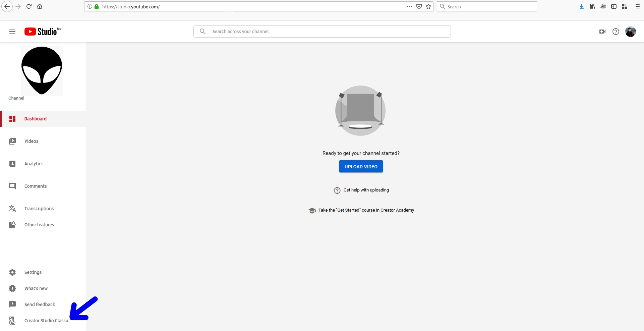Click the YouTube Studio logo
This screenshot has width=644, height=331.
[43, 32]
